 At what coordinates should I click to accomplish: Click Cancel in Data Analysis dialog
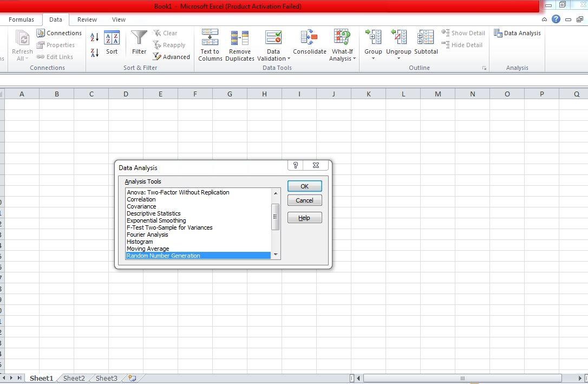click(304, 200)
